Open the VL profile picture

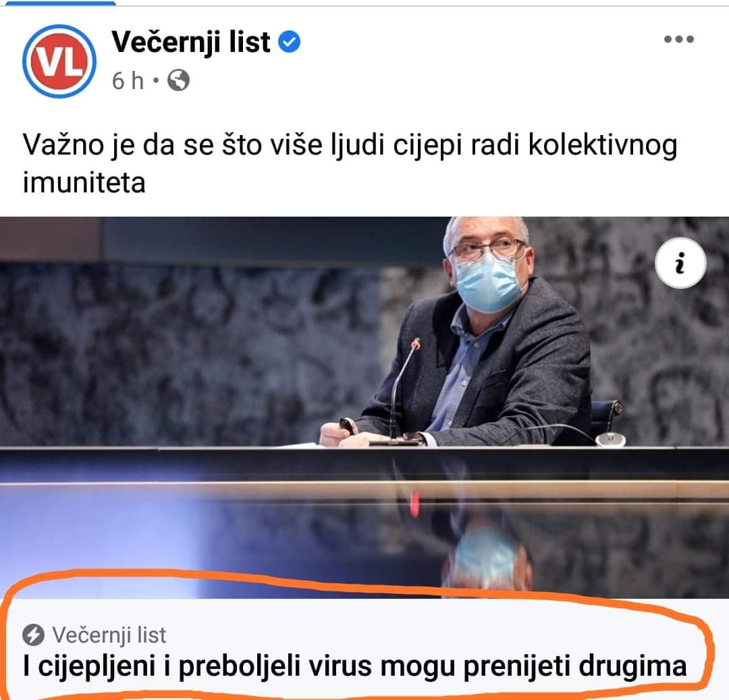59,61
